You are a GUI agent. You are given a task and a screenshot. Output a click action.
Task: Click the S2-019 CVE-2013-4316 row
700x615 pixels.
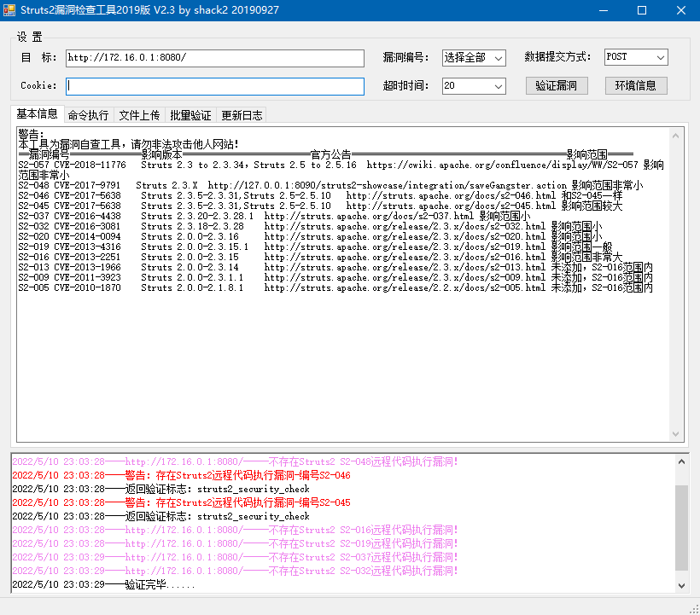tap(315, 247)
